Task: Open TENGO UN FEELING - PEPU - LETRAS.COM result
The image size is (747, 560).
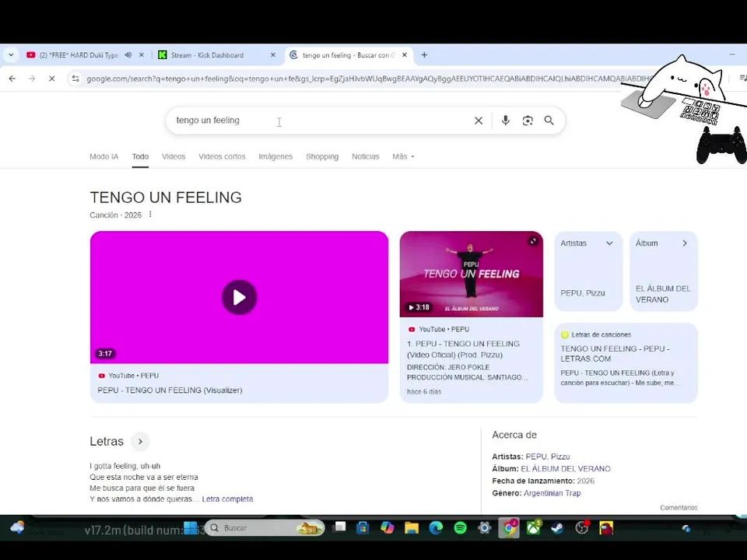Action: click(615, 354)
